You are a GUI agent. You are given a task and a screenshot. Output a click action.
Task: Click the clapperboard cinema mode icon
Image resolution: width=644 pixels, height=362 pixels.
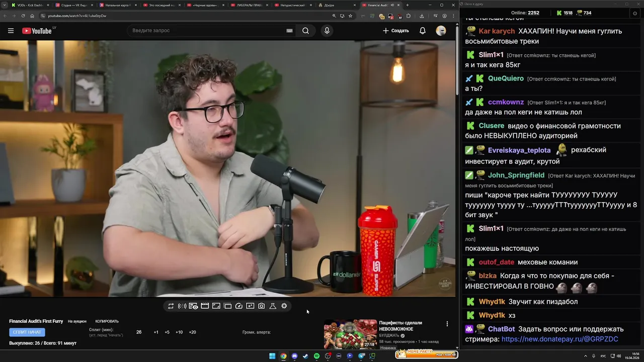click(x=205, y=306)
